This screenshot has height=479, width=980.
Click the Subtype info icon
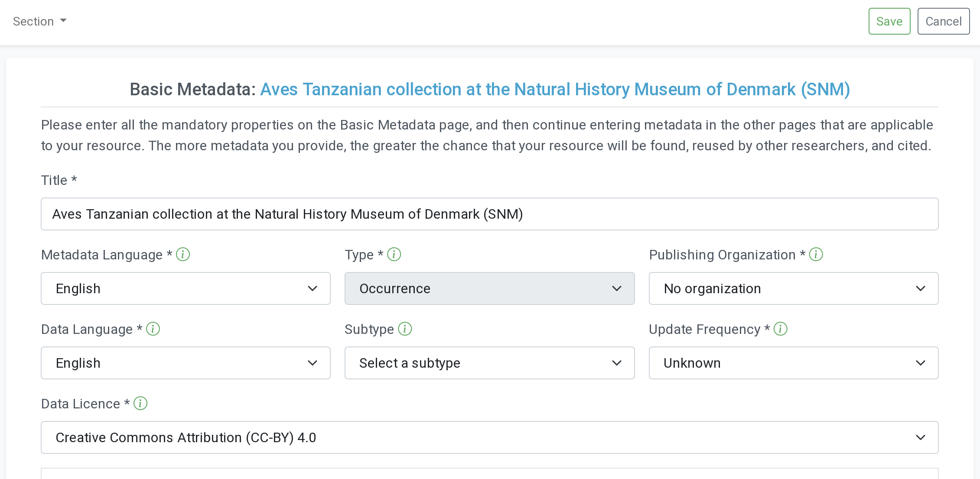405,329
